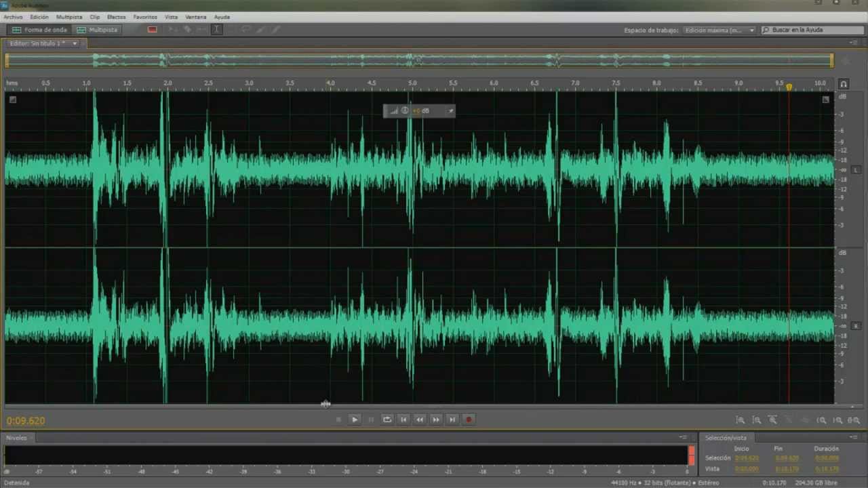Start playback with the Play button
The width and height of the screenshot is (868, 488).
coord(354,420)
